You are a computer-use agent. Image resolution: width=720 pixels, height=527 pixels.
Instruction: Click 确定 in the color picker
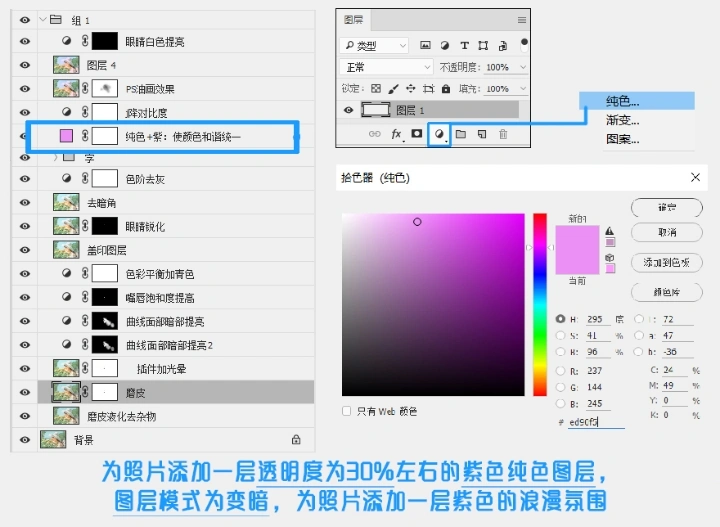pos(664,207)
